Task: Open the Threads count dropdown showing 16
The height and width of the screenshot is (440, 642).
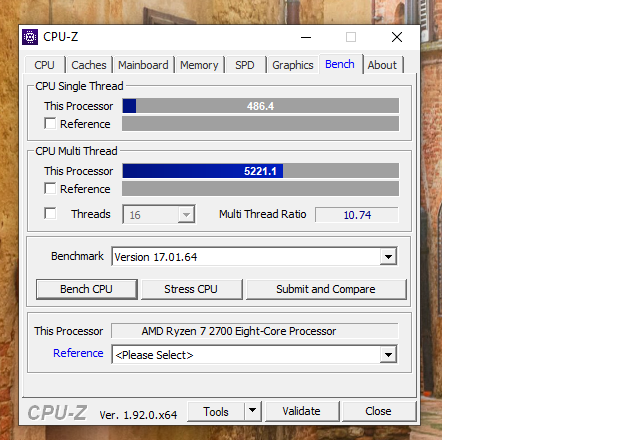Action: click(159, 214)
